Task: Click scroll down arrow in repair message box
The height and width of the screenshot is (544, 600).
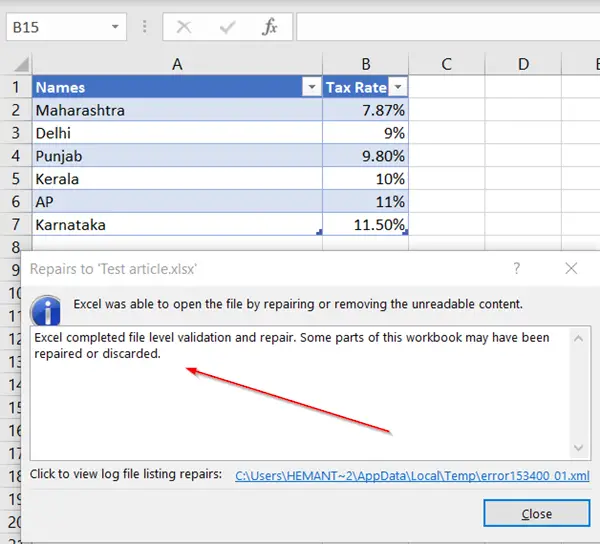Action: click(x=579, y=448)
